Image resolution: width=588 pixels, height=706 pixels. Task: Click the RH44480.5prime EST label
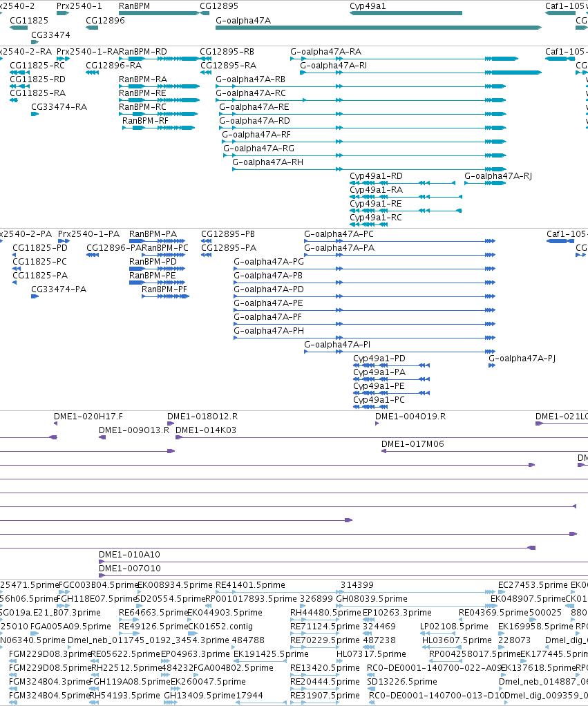point(325,612)
